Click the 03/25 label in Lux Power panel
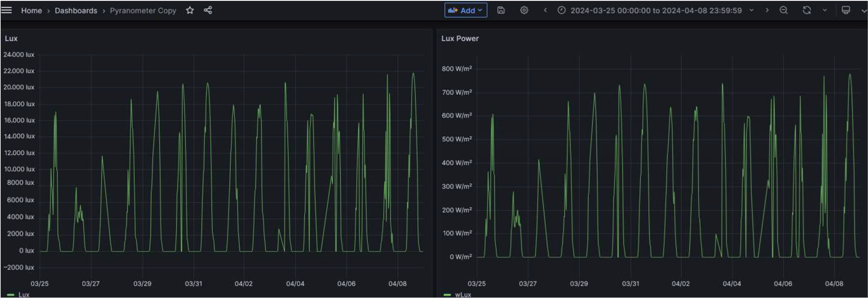 point(476,283)
